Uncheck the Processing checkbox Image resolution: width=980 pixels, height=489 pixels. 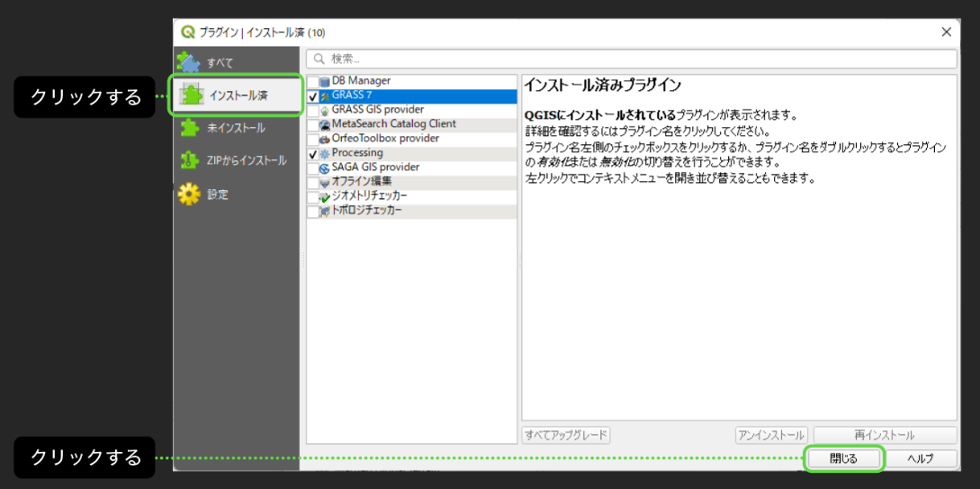[x=313, y=154]
